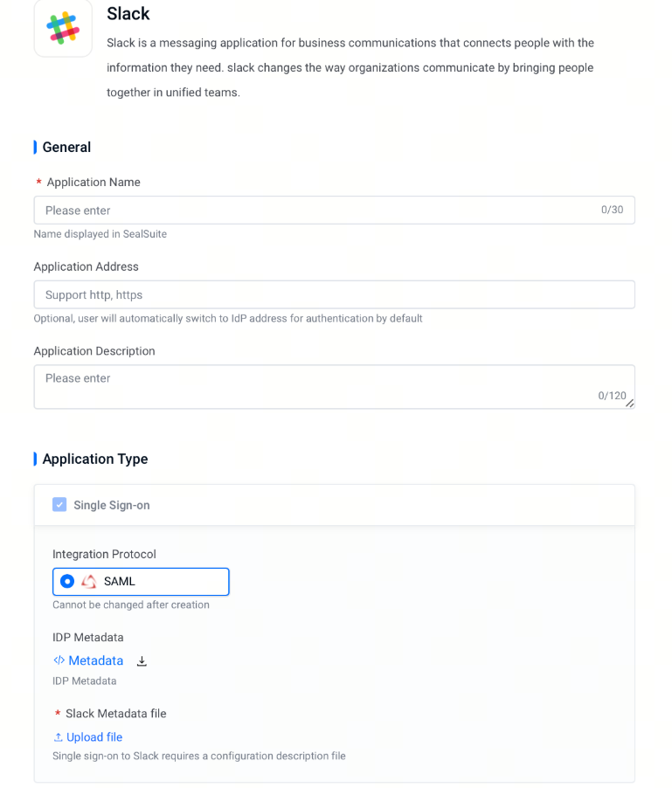Click the Application Type section heading

pos(95,459)
